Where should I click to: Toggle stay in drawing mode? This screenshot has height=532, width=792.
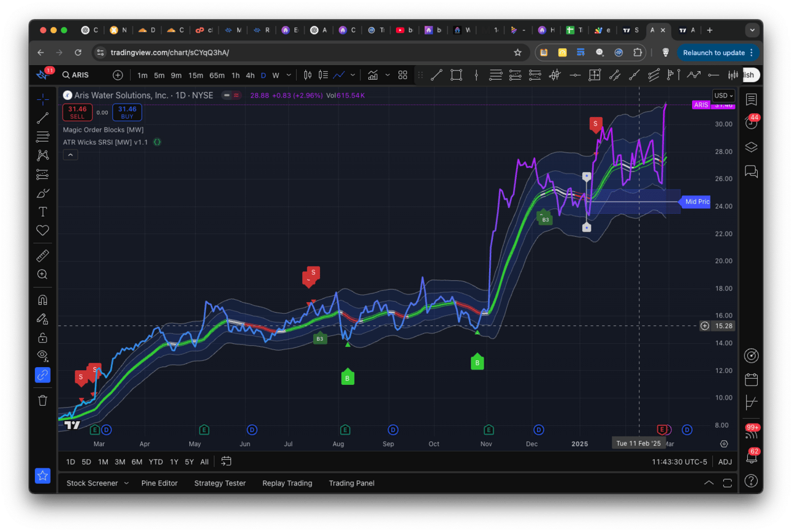click(42, 319)
